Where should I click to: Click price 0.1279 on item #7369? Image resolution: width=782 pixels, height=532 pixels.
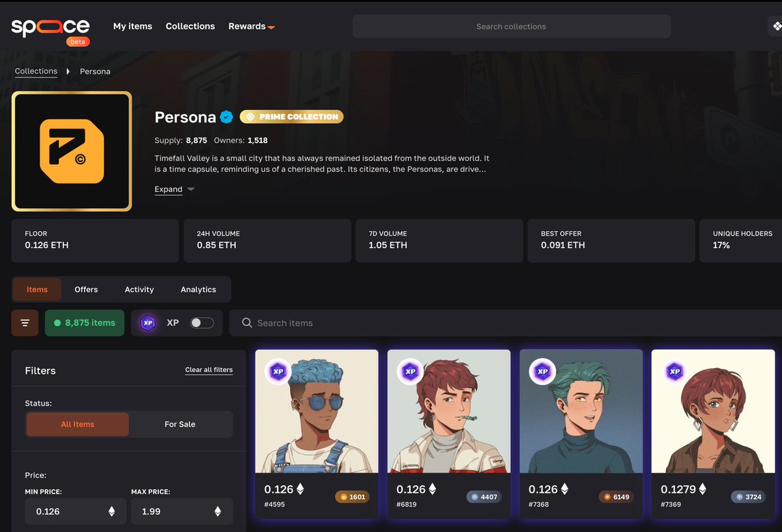point(679,489)
